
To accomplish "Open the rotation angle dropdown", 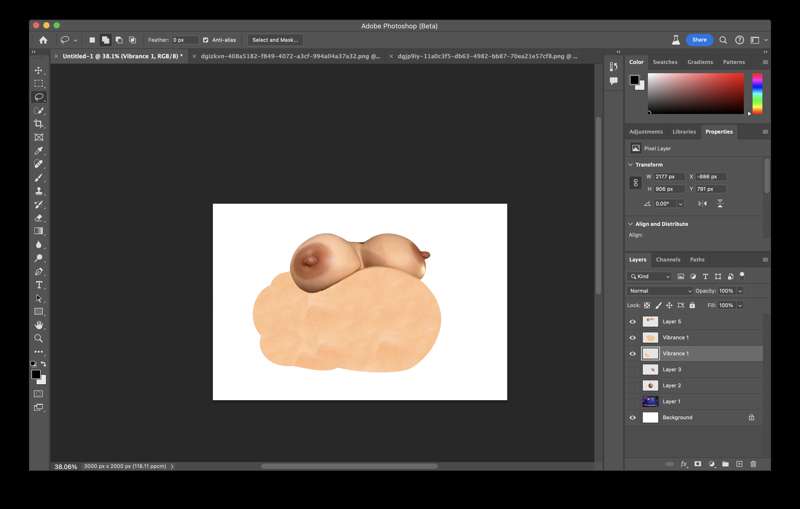I will [x=680, y=203].
